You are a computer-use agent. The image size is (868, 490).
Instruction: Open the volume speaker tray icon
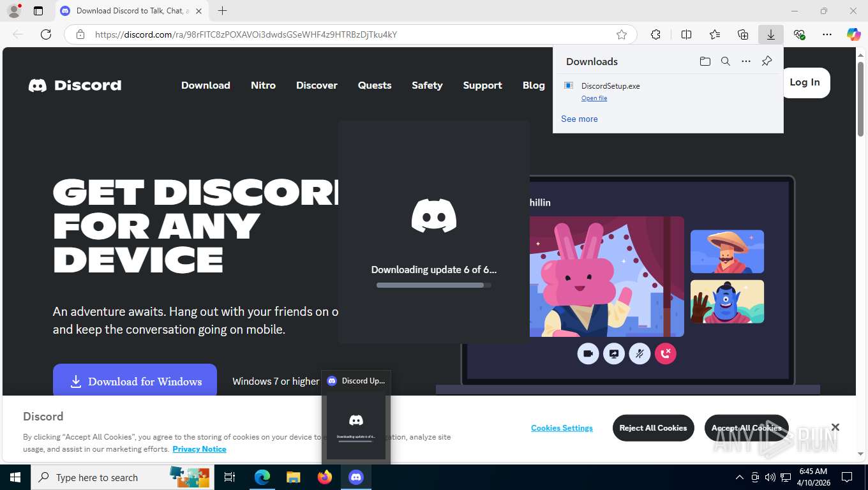(770, 477)
